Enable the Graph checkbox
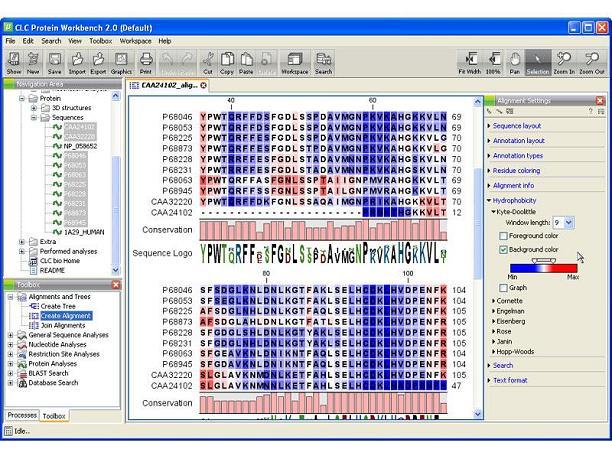 (503, 288)
